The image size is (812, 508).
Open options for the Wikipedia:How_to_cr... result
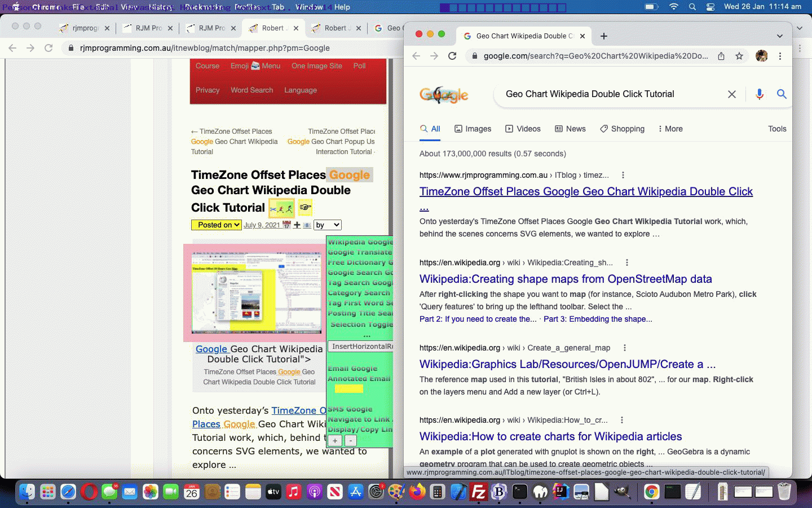tap(621, 420)
